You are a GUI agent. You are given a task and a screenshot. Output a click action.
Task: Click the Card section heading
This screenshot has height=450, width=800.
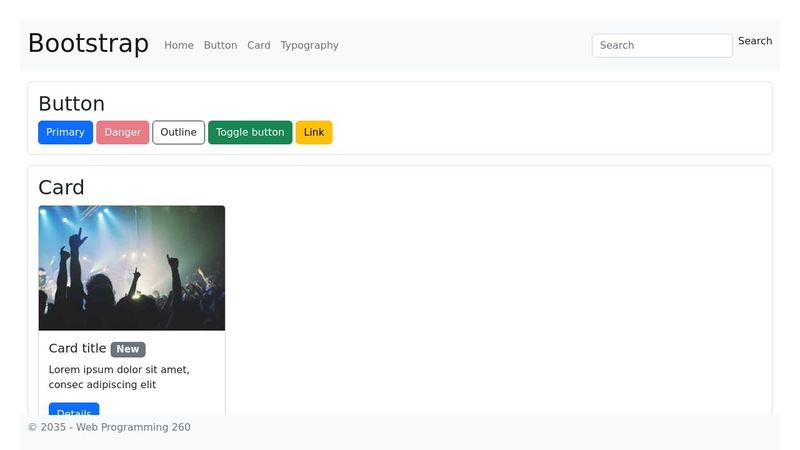tap(61, 187)
